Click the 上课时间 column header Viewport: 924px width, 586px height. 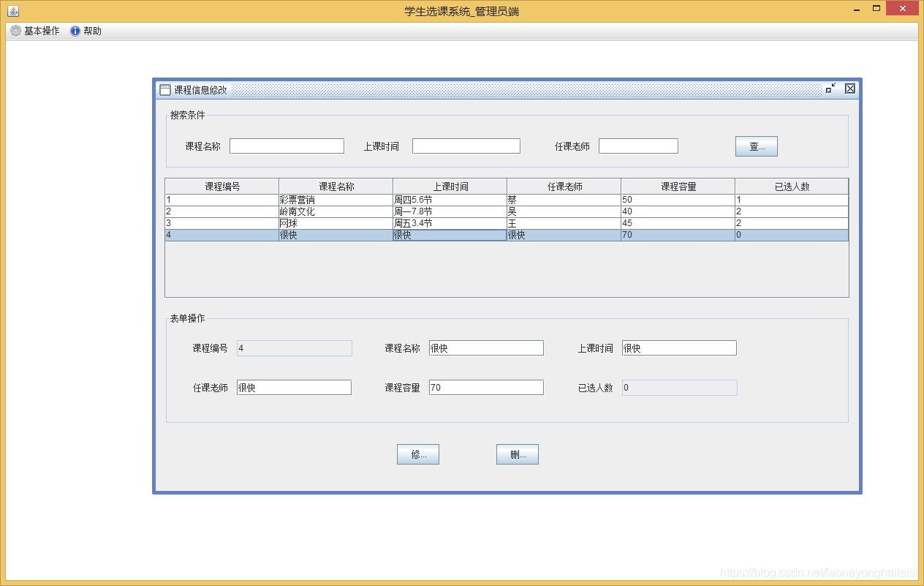[450, 187]
